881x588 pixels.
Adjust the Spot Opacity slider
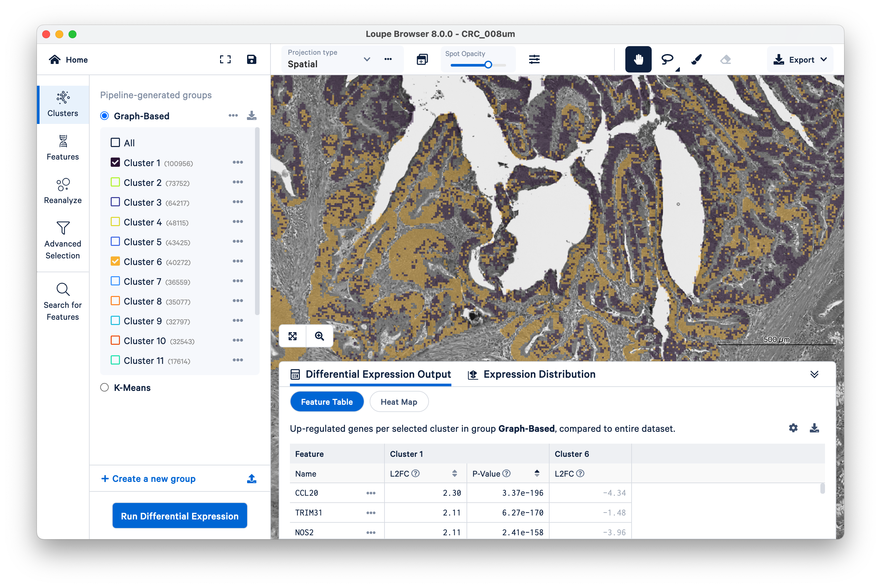click(x=488, y=65)
